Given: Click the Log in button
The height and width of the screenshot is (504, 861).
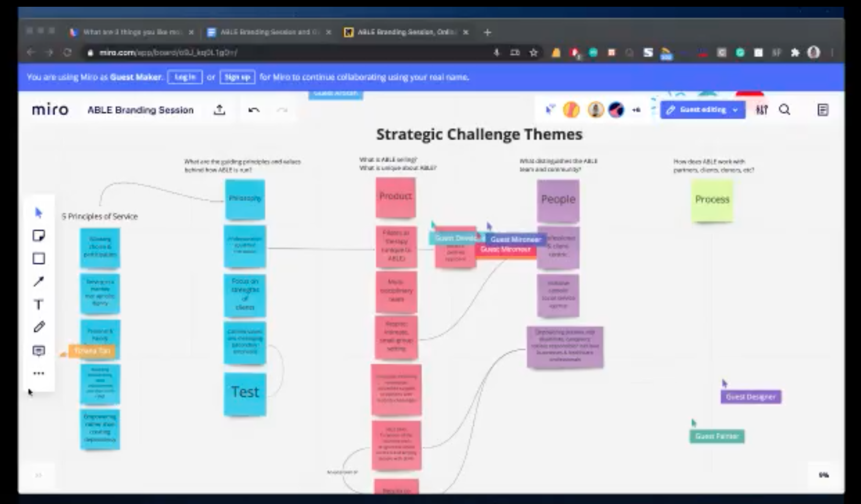Looking at the screenshot, I should coord(185,77).
